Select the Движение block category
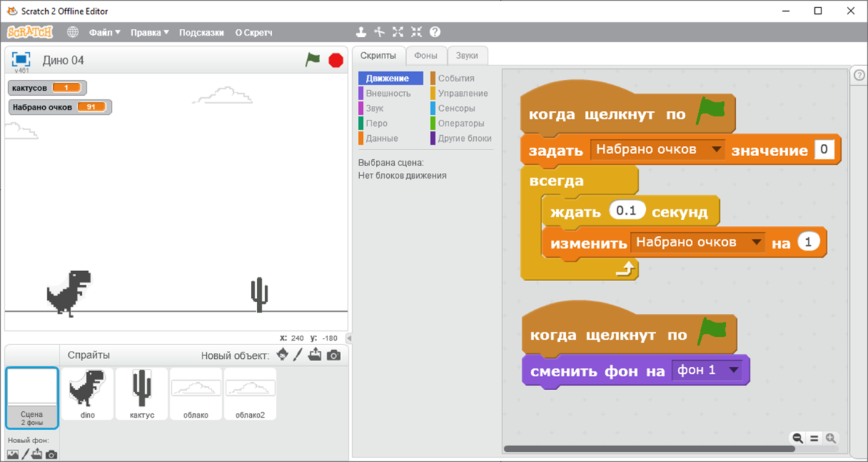This screenshot has height=462, width=868. (391, 78)
